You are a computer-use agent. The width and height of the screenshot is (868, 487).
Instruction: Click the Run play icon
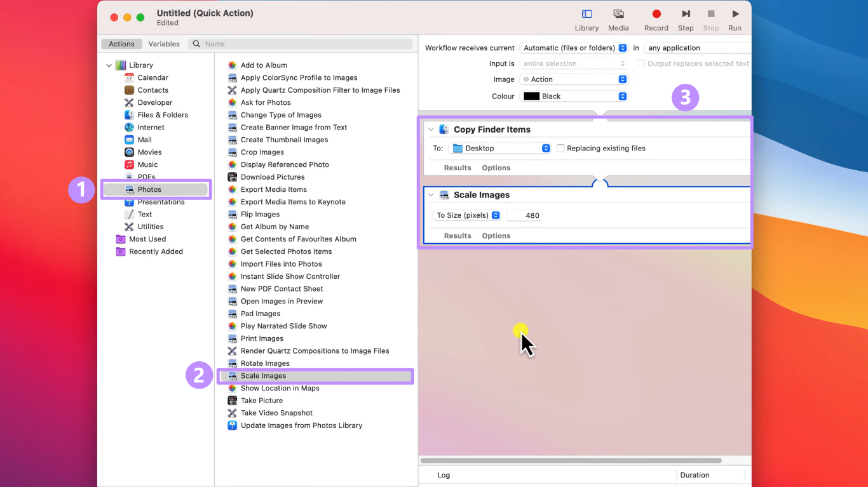[x=735, y=14]
